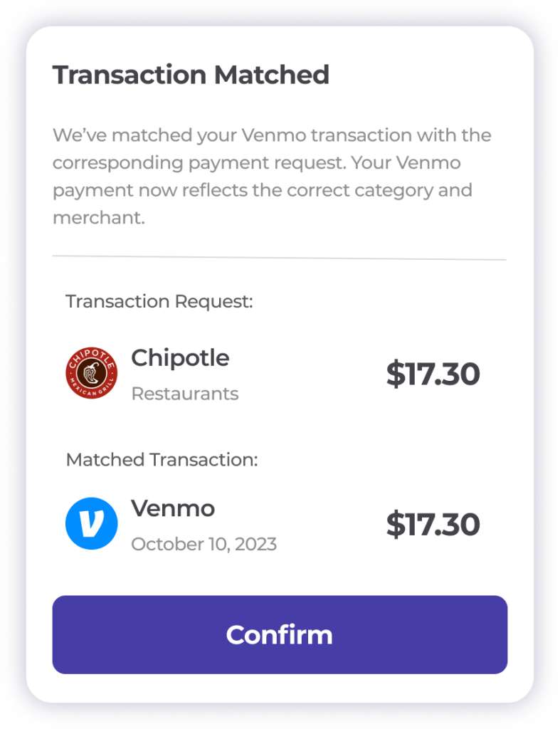The width and height of the screenshot is (560, 729).
Task: Click the "Transaction Request:" label
Action: tap(159, 301)
